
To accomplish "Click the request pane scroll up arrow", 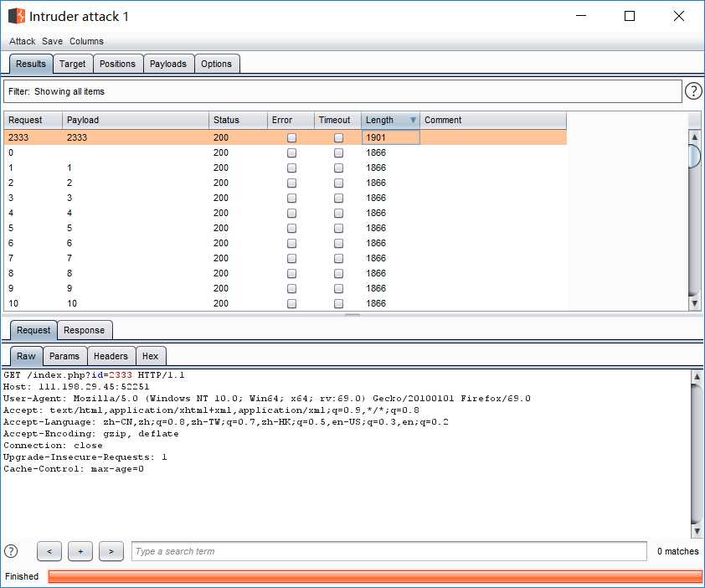I will tap(697, 376).
